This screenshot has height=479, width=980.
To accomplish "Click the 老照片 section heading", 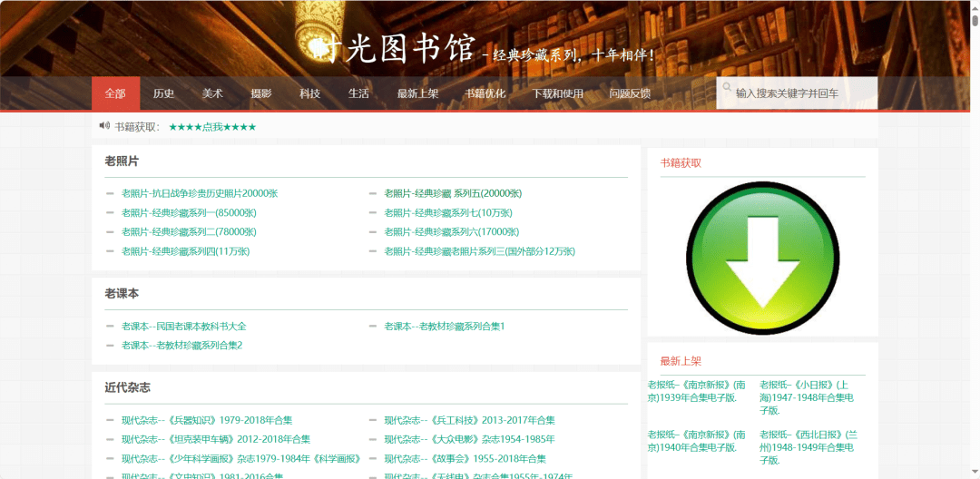I will click(x=122, y=161).
